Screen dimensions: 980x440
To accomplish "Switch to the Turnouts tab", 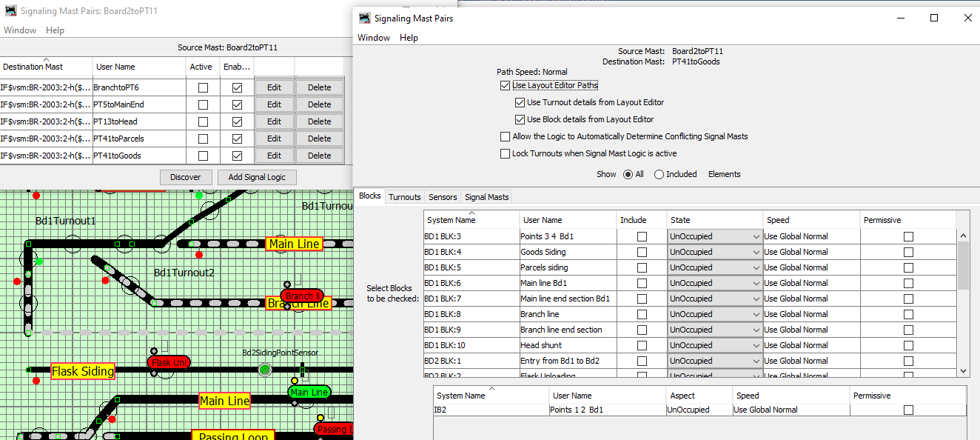I will tap(405, 197).
